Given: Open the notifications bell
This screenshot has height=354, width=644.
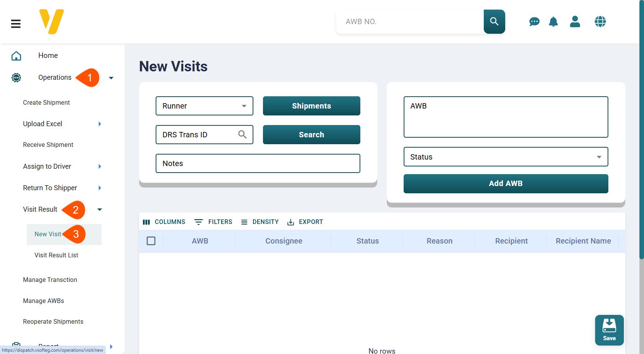Looking at the screenshot, I should click(553, 22).
